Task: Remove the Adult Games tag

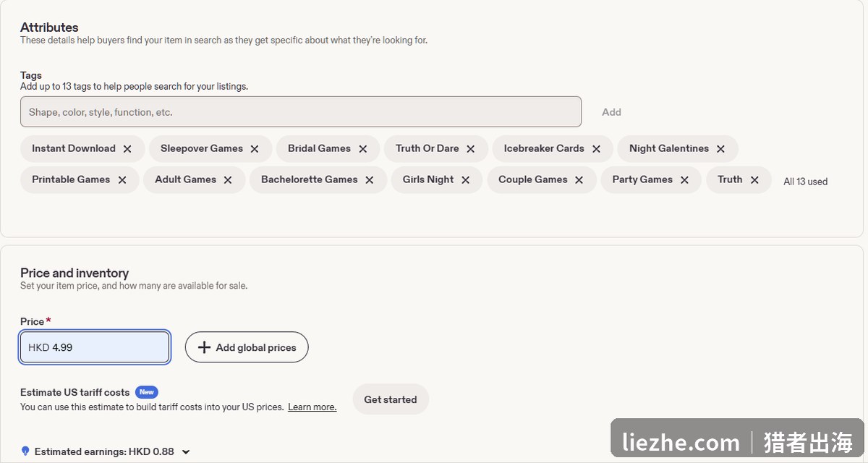Action: tap(228, 180)
